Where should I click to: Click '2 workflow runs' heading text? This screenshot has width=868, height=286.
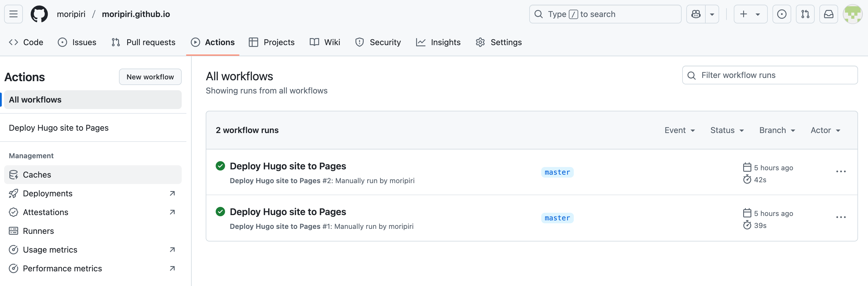pos(247,130)
